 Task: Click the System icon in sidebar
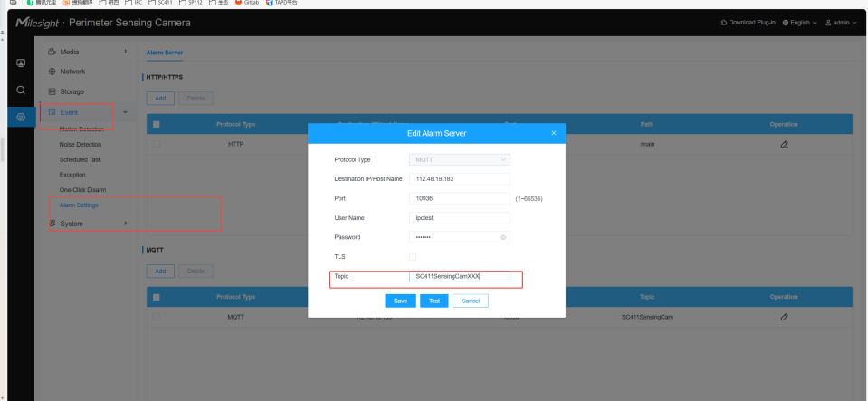(52, 224)
